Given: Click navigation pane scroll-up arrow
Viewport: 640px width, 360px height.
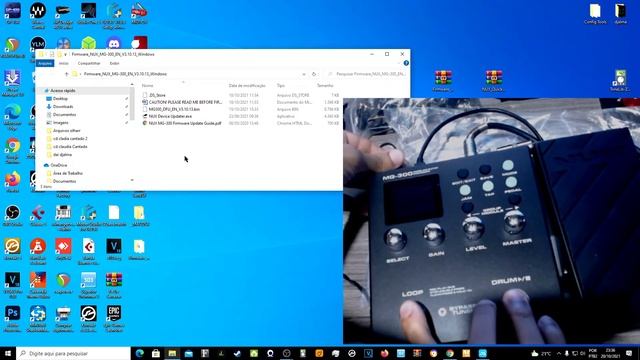Looking at the screenshot, I should (132, 84).
